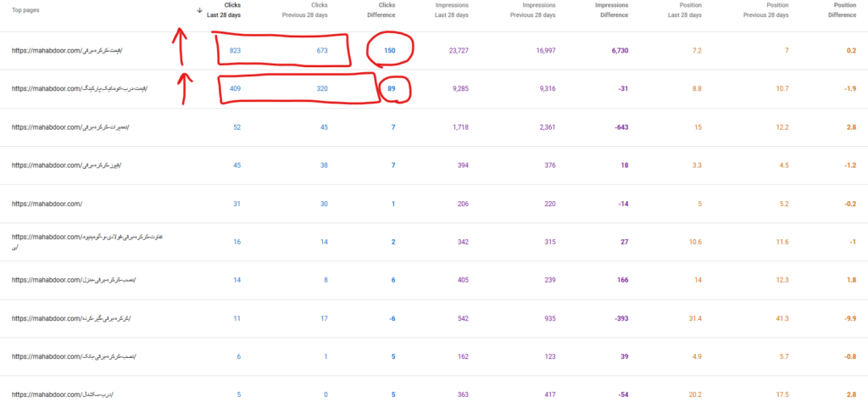The width and height of the screenshot is (868, 403).
Task: Sort by Position Last 28 days header
Action: [685, 10]
